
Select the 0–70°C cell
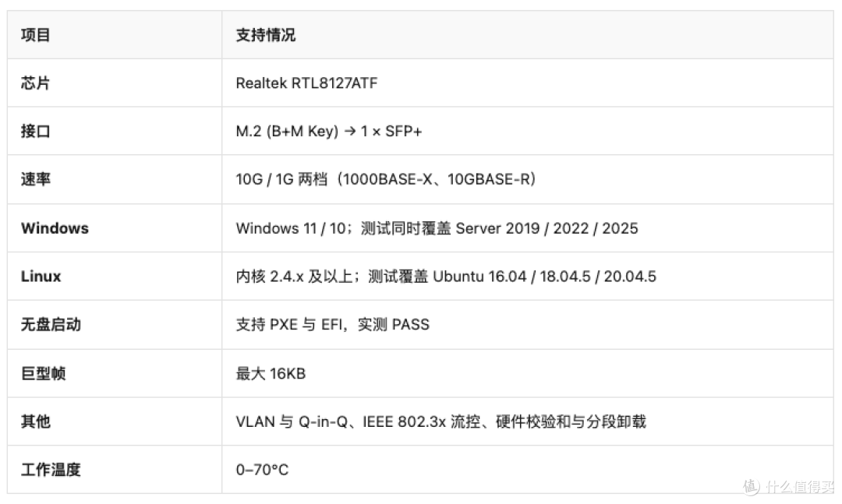pos(528,470)
